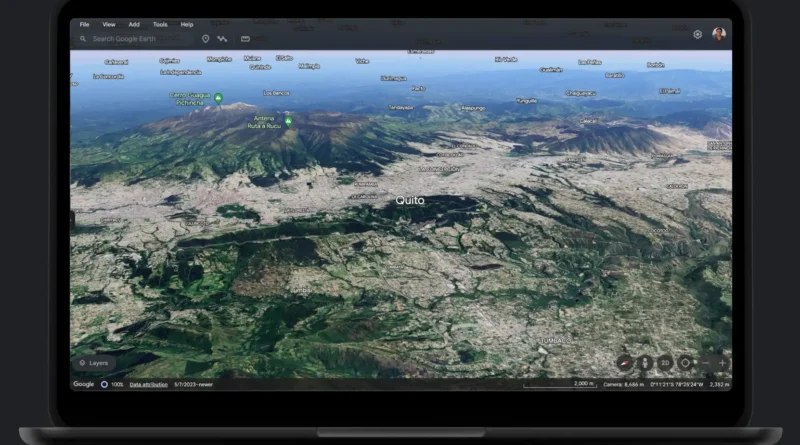Select the draw path or polygon tool
This screenshot has width=800, height=445.
[222, 39]
